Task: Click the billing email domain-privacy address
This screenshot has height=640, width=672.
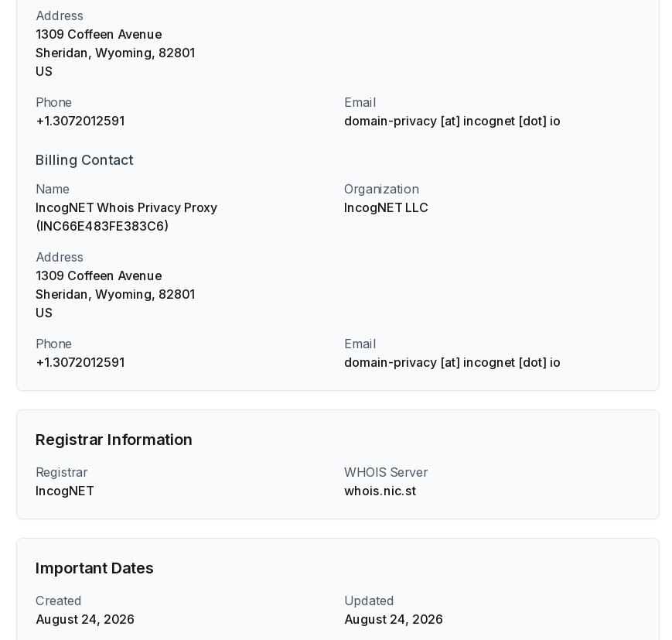Action: click(x=452, y=362)
